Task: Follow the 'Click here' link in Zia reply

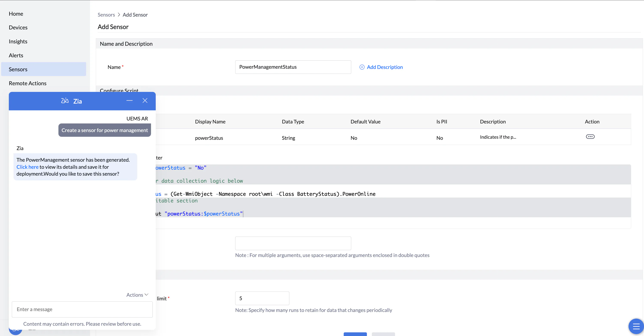Action: pos(27,167)
